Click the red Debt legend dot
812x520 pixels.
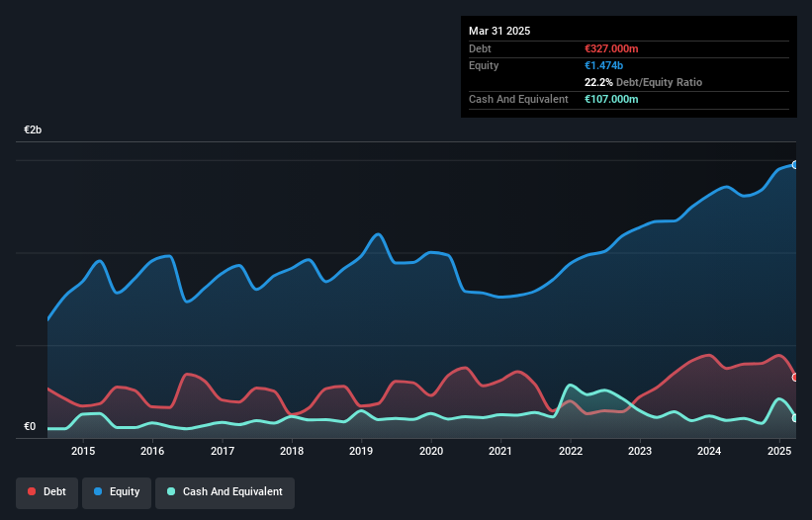(32, 491)
